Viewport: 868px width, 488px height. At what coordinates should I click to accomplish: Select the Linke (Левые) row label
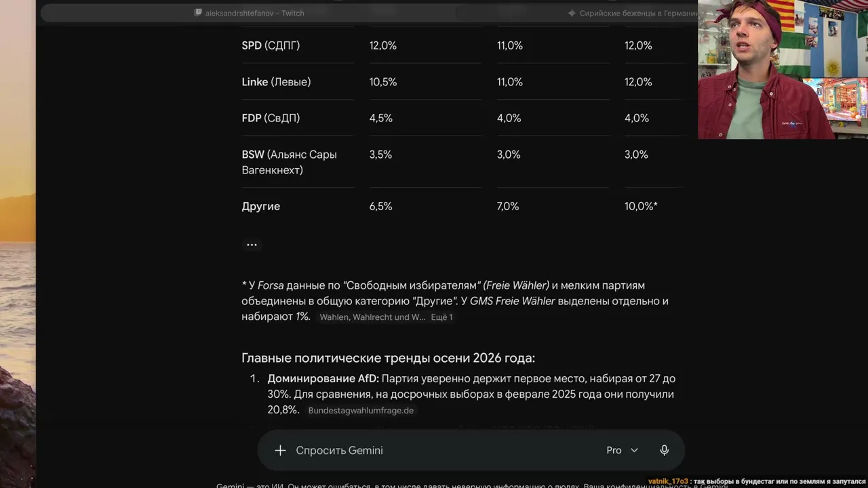[276, 82]
